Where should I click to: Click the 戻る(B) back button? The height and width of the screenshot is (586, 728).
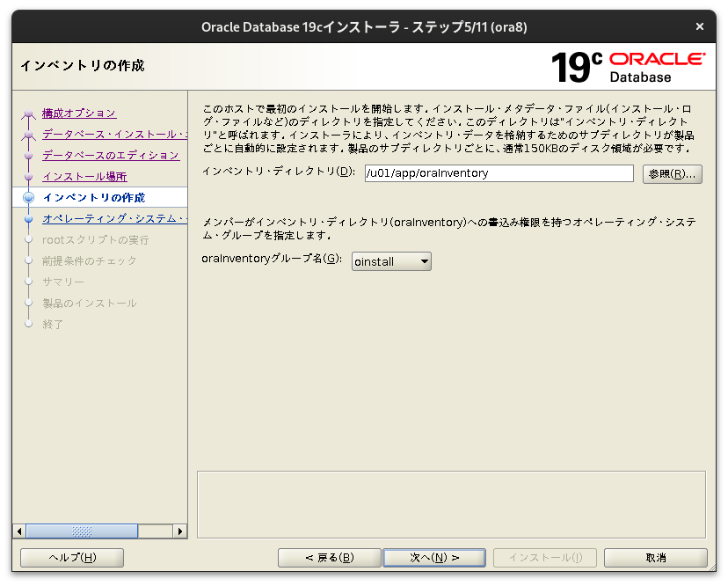pyautogui.click(x=329, y=557)
